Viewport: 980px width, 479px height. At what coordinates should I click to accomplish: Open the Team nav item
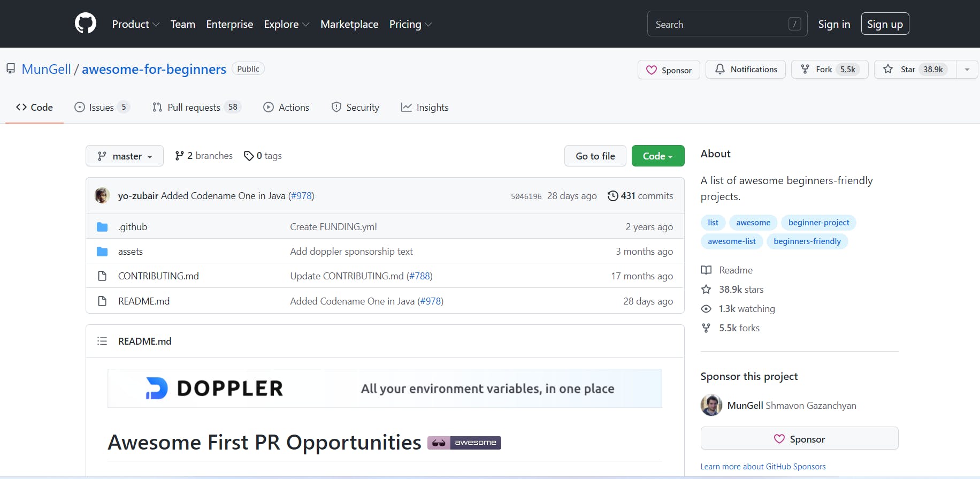pyautogui.click(x=183, y=24)
